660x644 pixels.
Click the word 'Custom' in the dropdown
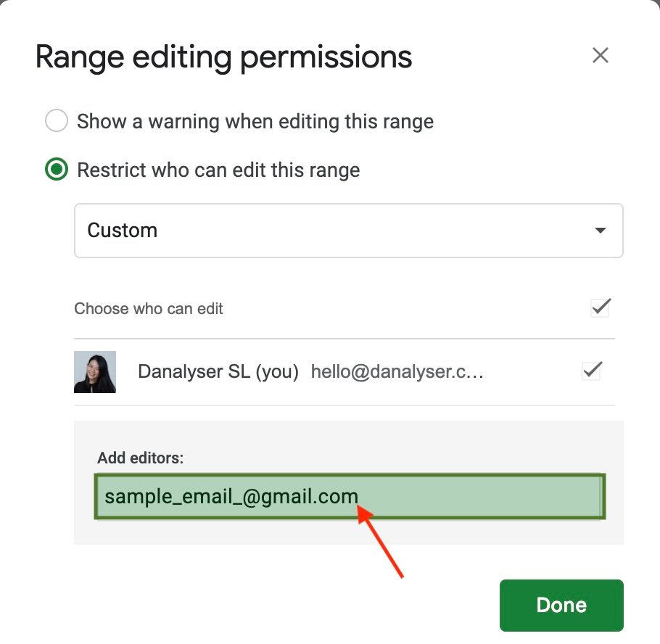click(x=122, y=231)
